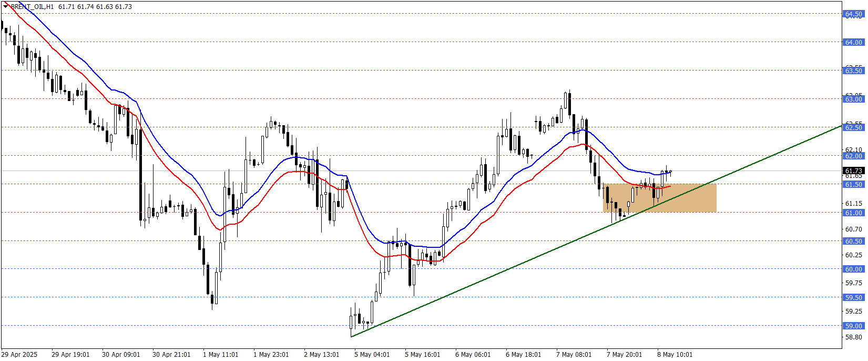Click the 30 Apr 09:01 time label
This screenshot has height=361, width=868.
coord(121,354)
